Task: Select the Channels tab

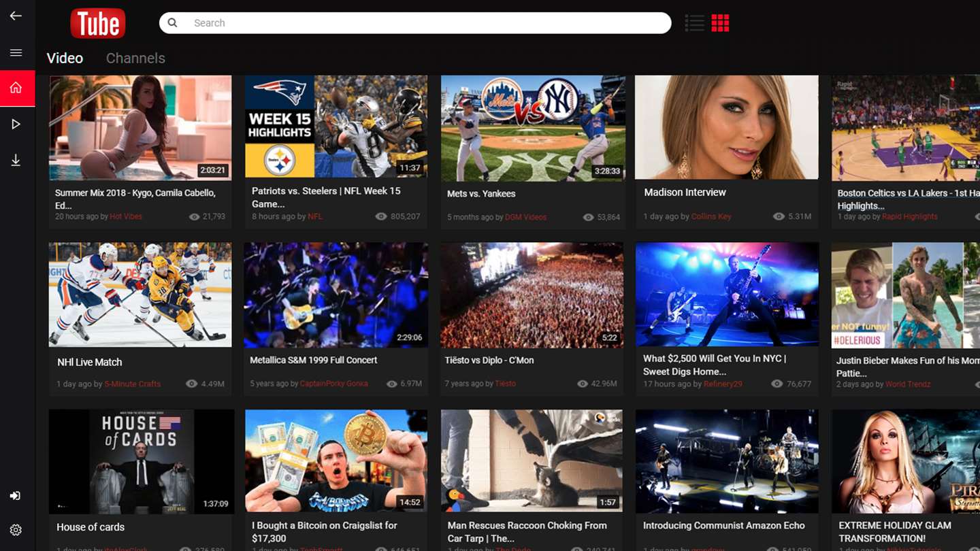Action: click(135, 58)
